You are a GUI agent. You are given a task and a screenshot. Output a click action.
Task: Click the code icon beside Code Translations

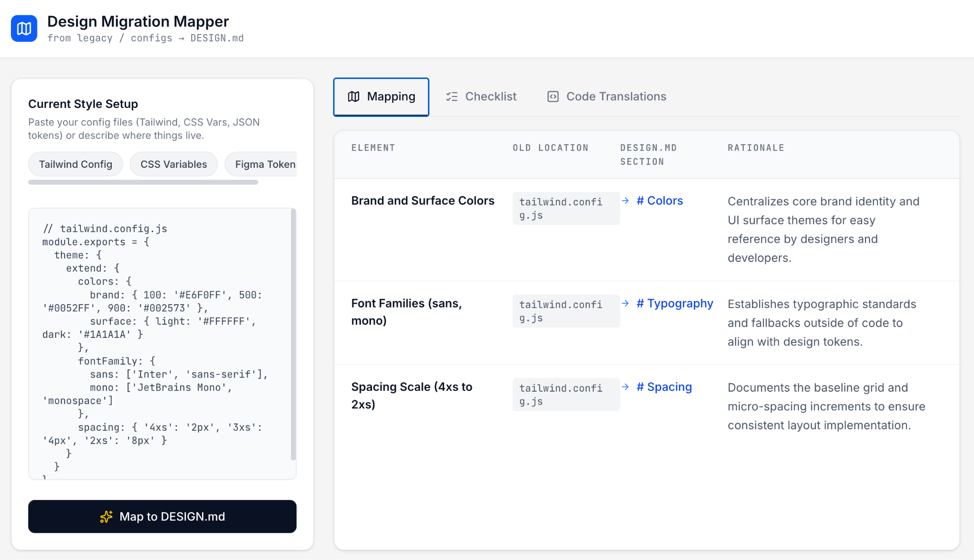coord(553,97)
